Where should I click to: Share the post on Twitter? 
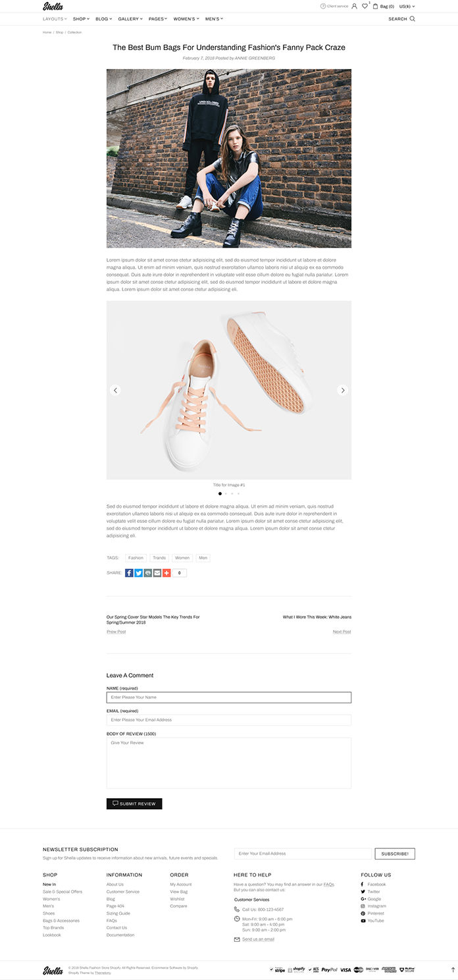pyautogui.click(x=139, y=573)
